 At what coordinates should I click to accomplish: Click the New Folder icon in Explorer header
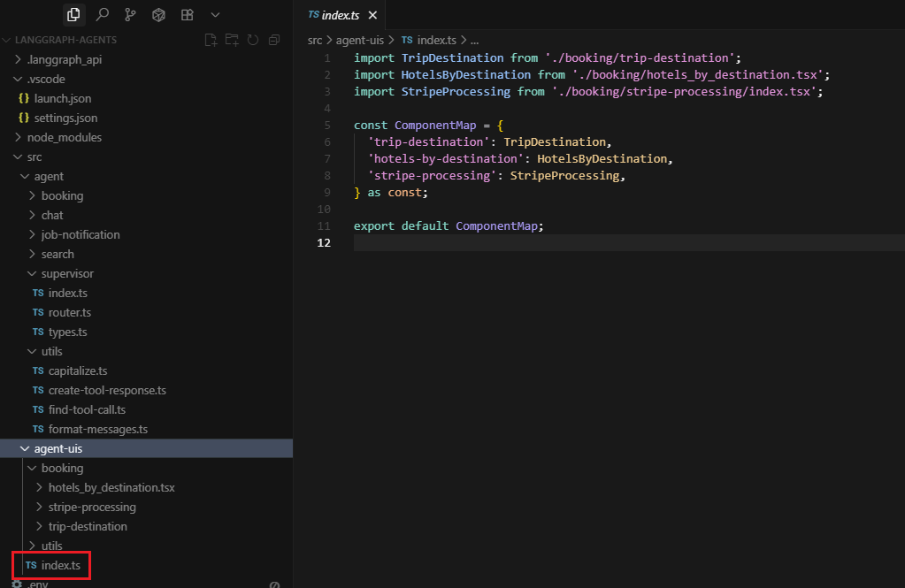point(232,40)
